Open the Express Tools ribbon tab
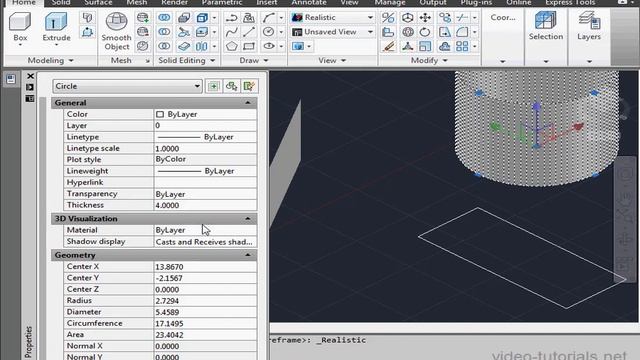Viewport: 640px width, 360px height. point(570,3)
